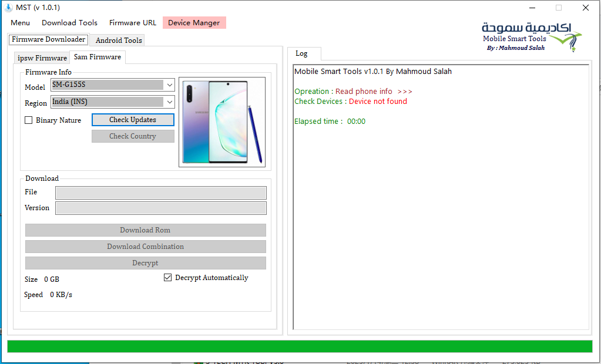The height and width of the screenshot is (364, 601).
Task: Switch to the Android Tools tab
Action: [119, 41]
